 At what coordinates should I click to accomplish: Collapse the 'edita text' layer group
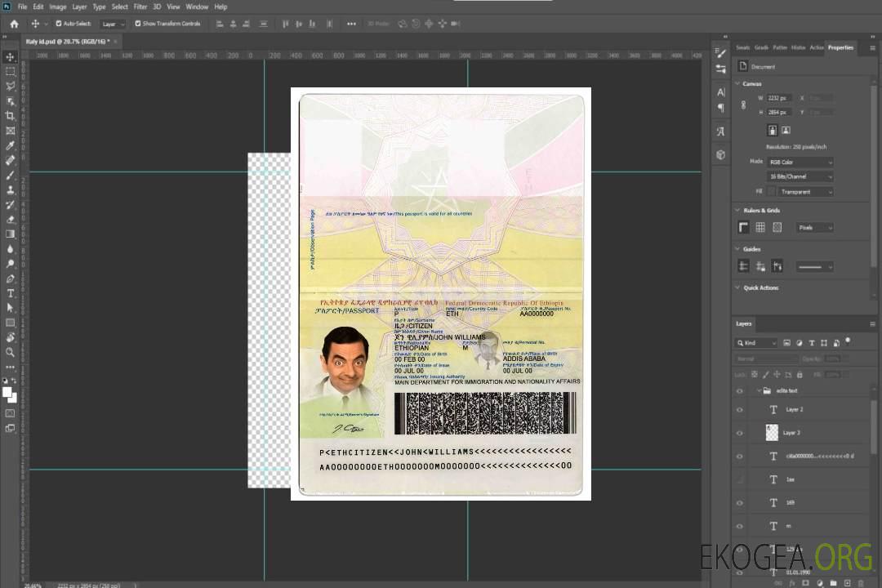(x=758, y=390)
